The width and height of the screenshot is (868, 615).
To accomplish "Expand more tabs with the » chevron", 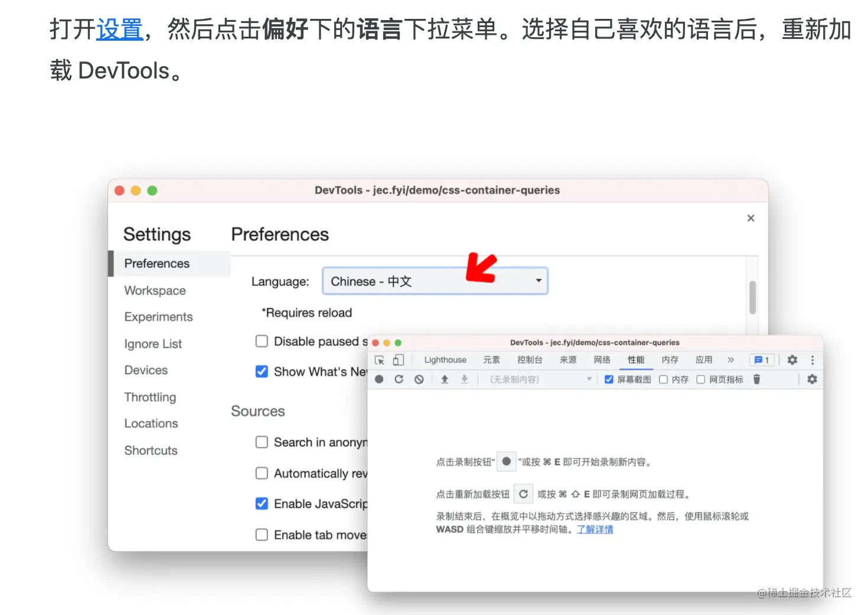I will 730,360.
